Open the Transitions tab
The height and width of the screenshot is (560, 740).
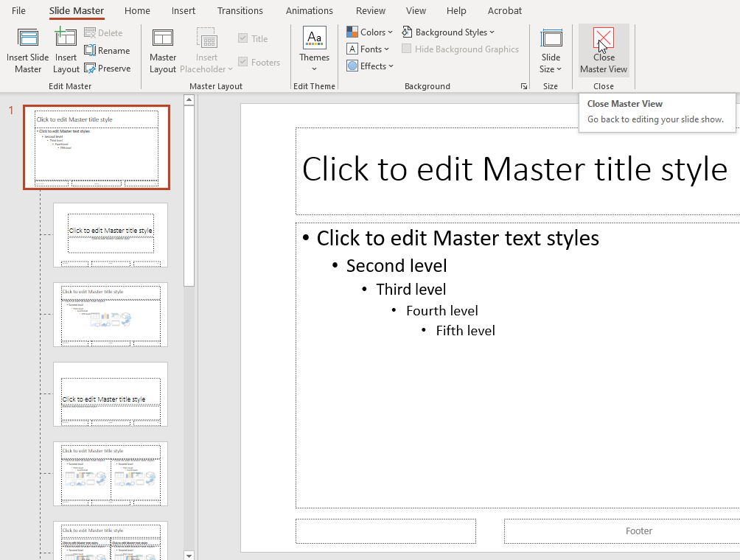coord(240,11)
